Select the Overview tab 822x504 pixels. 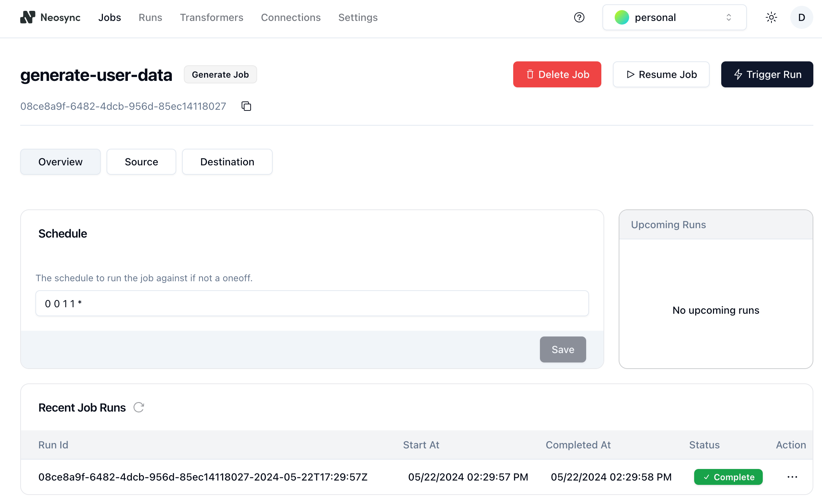pos(60,162)
